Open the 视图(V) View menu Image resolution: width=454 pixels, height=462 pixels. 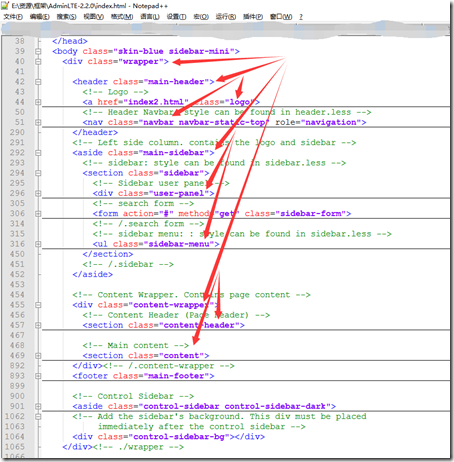click(93, 17)
